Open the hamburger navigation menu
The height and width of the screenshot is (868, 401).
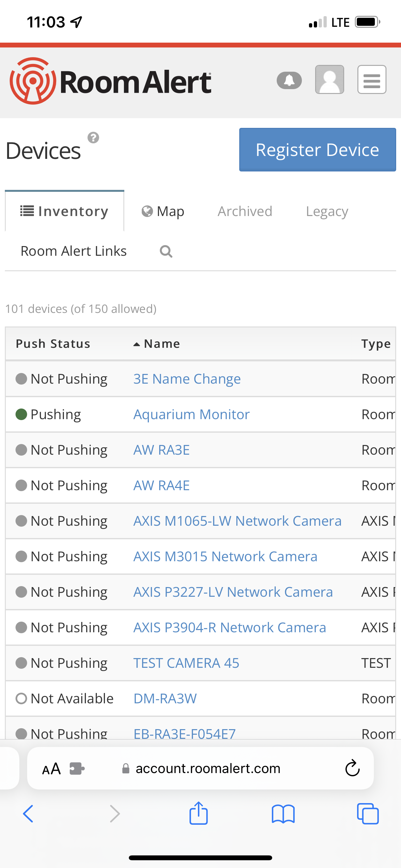372,79
